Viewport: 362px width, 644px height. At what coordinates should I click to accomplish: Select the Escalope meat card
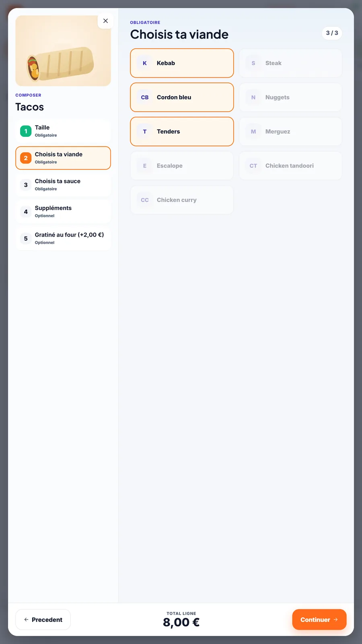pyautogui.click(x=182, y=166)
